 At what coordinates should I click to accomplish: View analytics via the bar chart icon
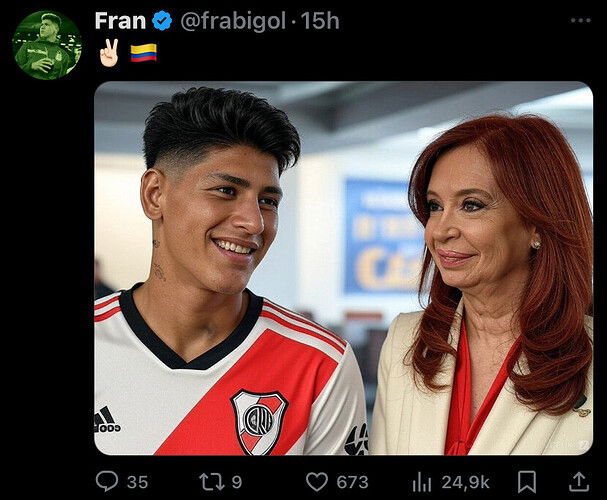coord(422,482)
